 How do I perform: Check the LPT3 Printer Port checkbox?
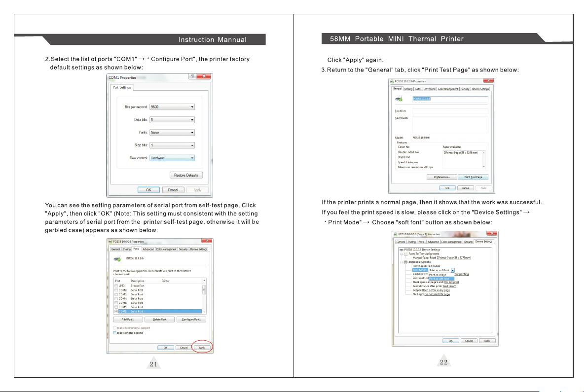[116, 286]
